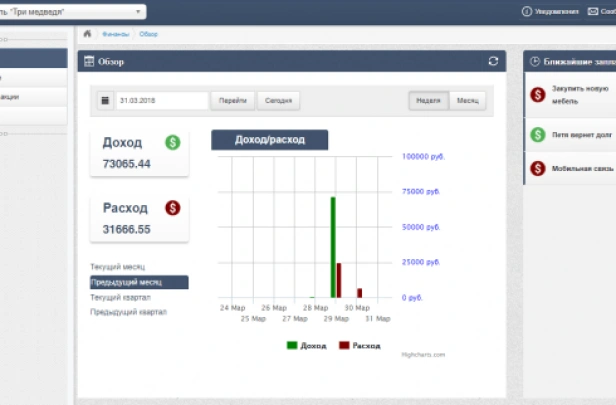Switch the view to Месяц

tap(467, 101)
